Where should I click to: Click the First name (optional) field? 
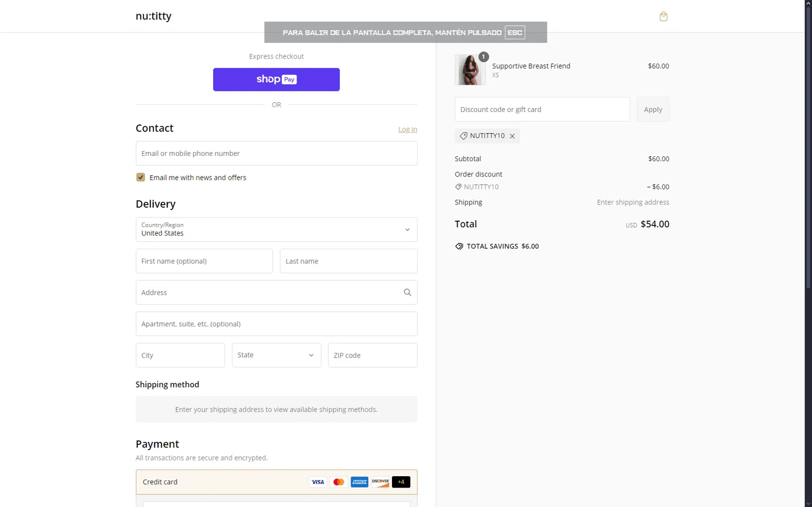(x=204, y=261)
